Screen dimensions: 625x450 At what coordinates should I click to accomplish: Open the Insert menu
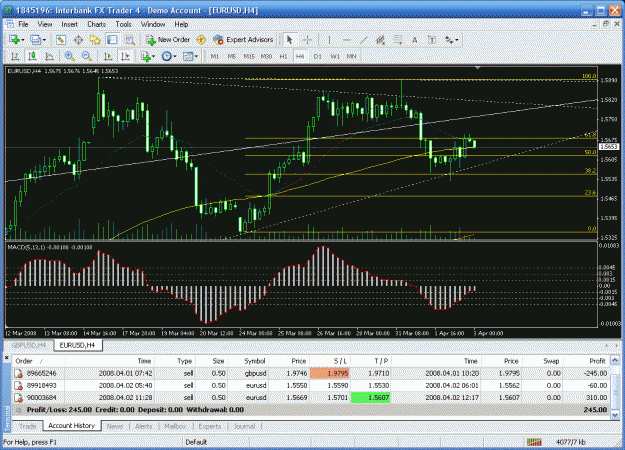[x=69, y=24]
